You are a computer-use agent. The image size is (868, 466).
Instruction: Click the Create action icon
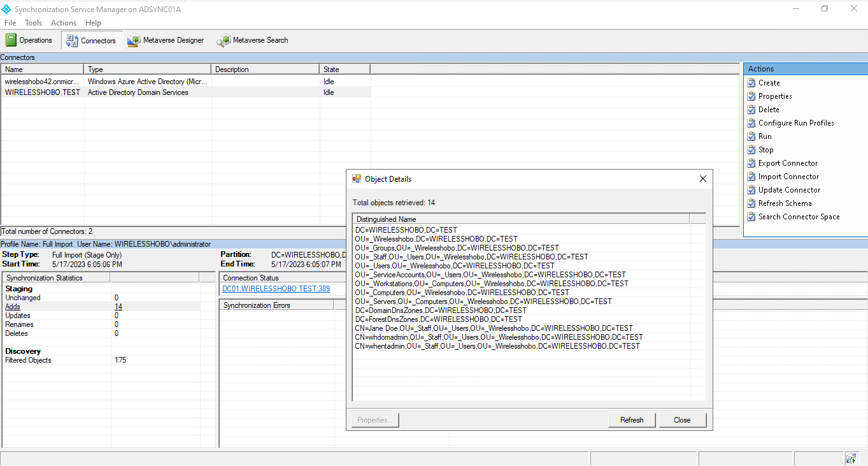(x=751, y=83)
